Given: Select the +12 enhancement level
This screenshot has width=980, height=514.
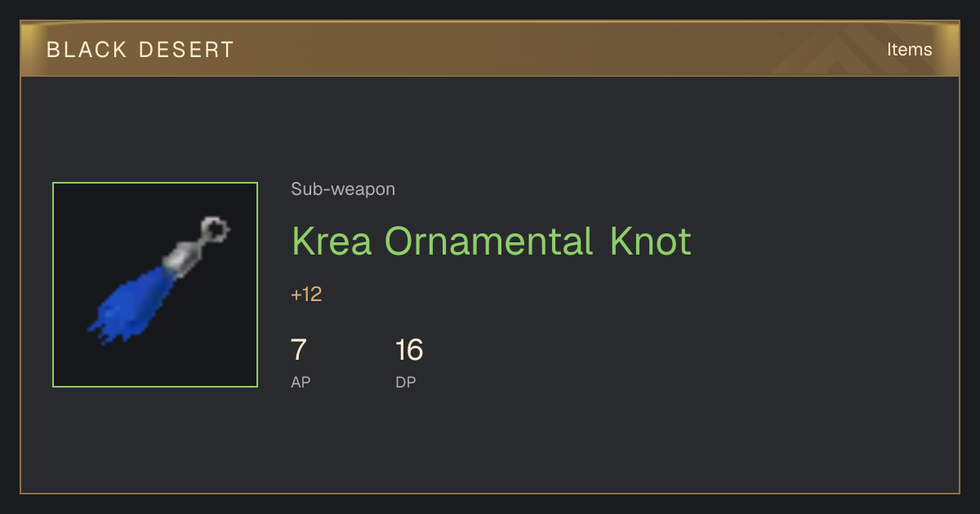Looking at the screenshot, I should coord(306,295).
